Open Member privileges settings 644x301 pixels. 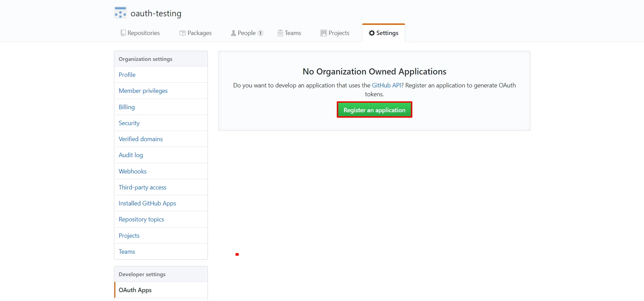(161, 91)
